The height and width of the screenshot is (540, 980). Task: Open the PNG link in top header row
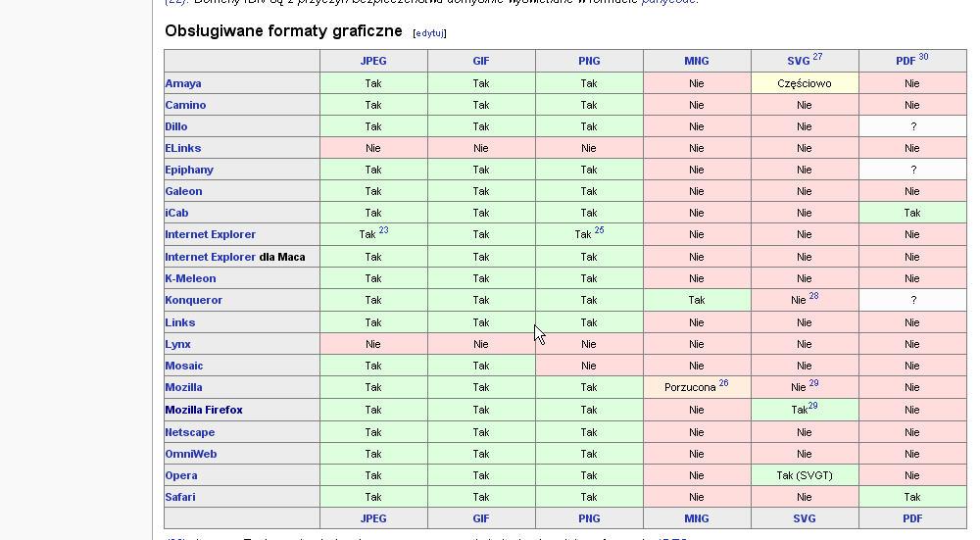589,61
